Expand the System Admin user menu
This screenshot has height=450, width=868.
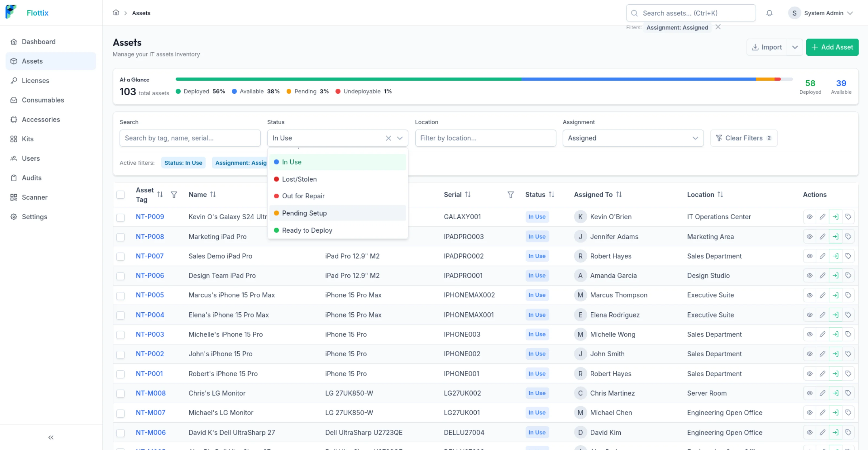(x=821, y=13)
